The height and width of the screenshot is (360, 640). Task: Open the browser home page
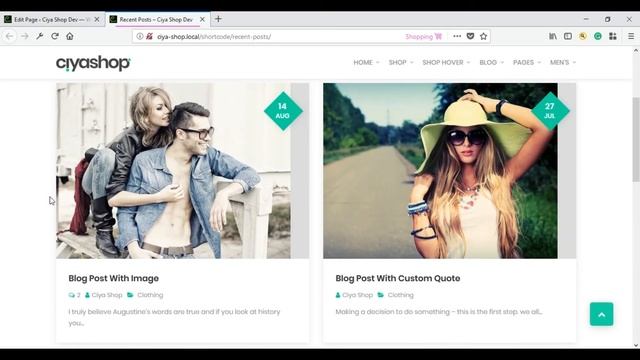tap(70, 36)
